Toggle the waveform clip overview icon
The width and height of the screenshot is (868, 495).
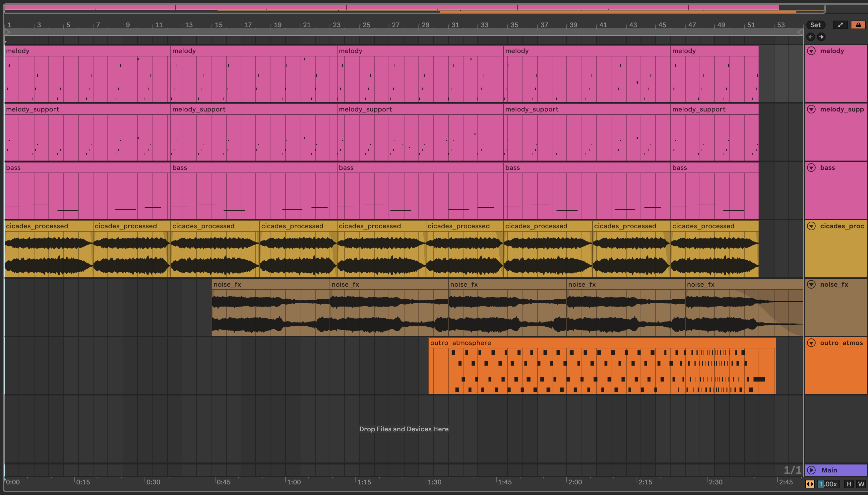(x=810, y=484)
